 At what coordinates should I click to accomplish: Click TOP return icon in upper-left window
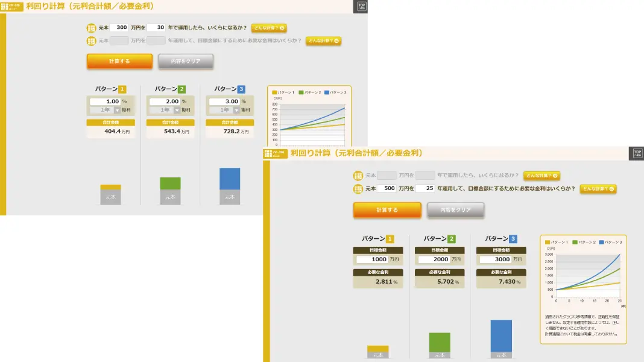click(x=361, y=6)
